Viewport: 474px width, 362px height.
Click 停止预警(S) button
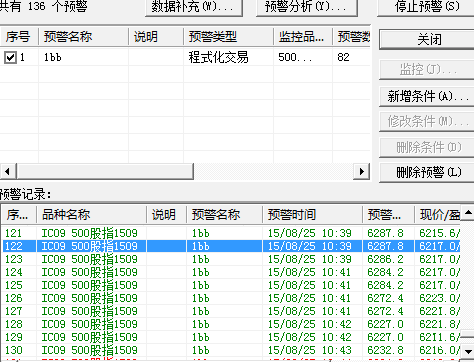427,7
